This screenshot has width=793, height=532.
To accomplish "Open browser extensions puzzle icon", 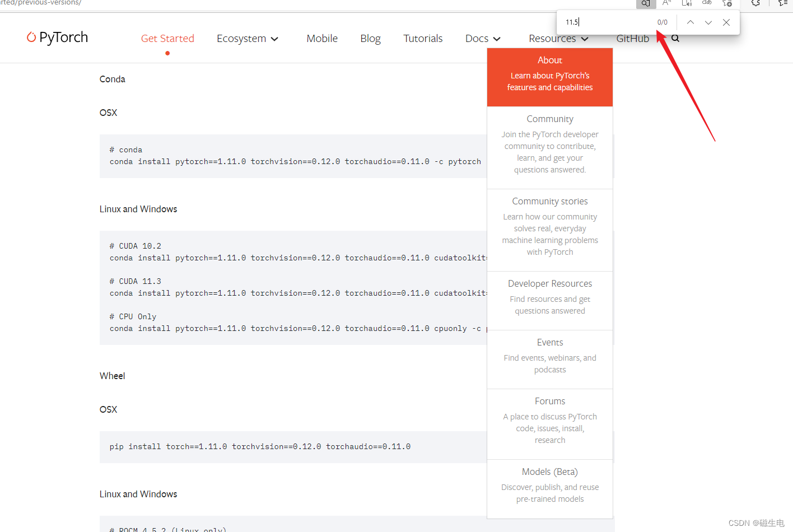I will pos(755,3).
